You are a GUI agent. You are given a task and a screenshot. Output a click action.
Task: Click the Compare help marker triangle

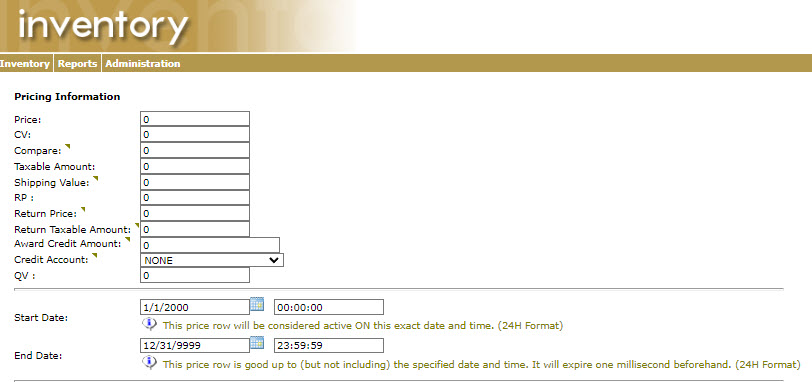[67, 148]
